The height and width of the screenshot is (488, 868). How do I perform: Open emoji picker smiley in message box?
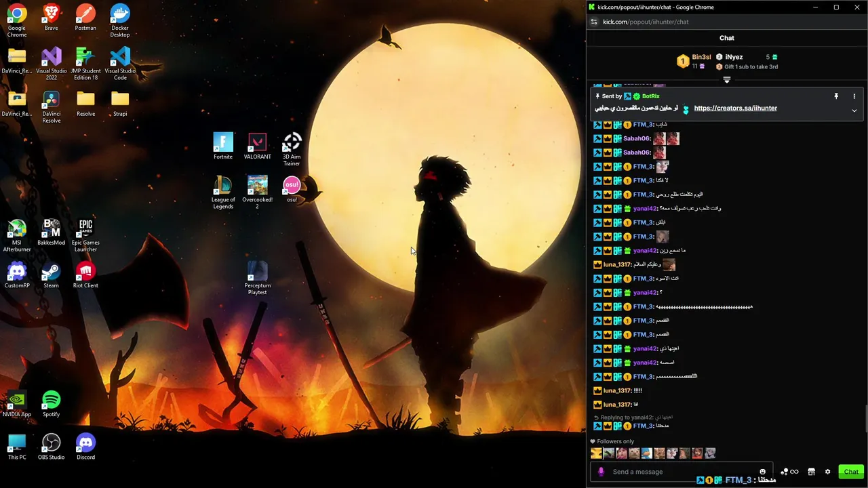point(762,472)
